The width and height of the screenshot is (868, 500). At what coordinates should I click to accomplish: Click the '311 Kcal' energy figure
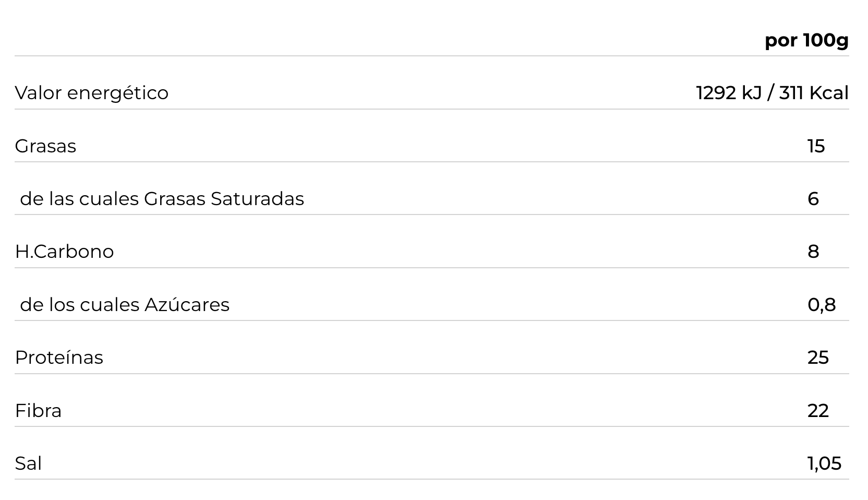[x=814, y=93]
